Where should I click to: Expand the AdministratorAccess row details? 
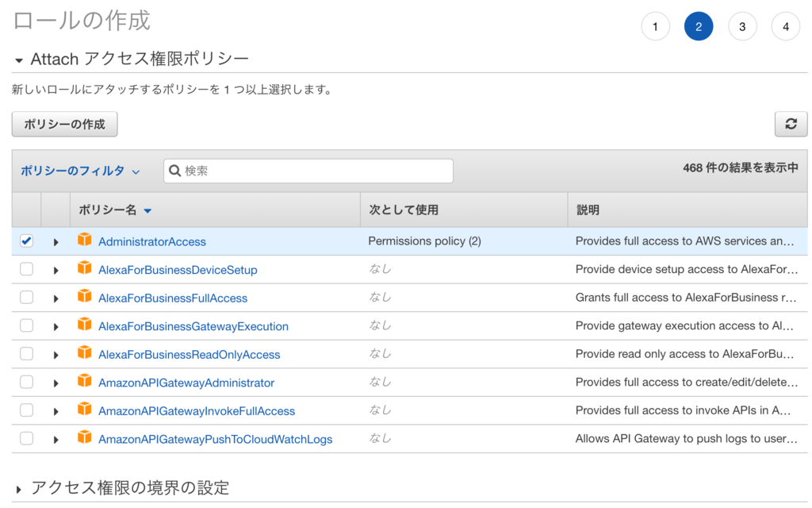click(x=56, y=242)
